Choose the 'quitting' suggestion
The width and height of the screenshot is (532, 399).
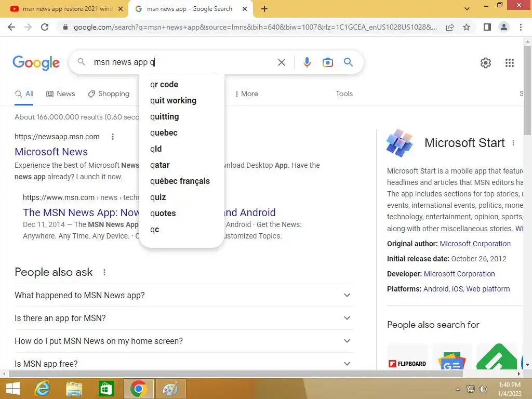[181, 116]
